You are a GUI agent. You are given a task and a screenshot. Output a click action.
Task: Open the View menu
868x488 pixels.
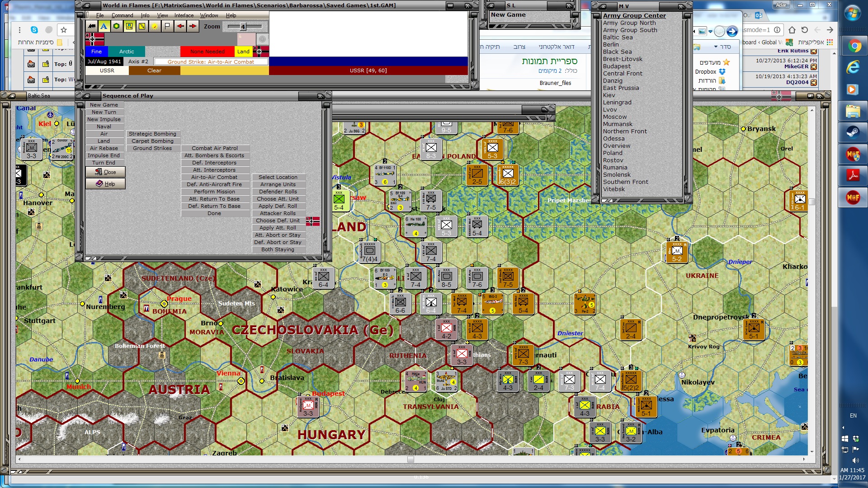[162, 15]
